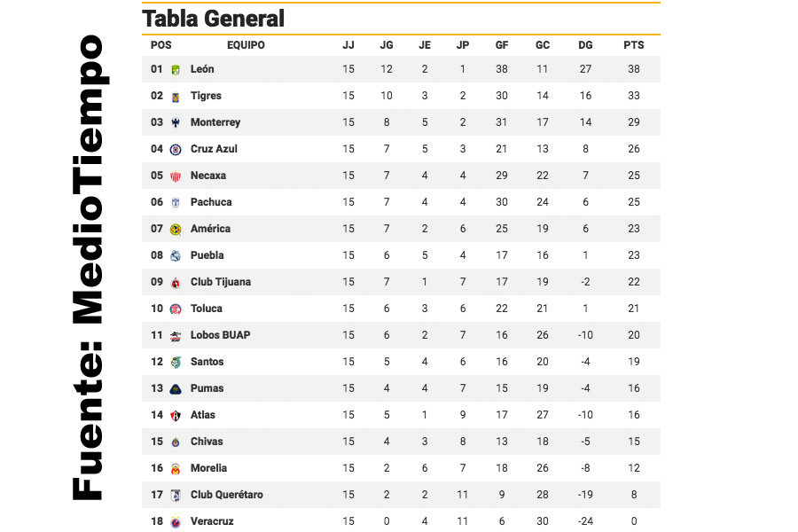Open the Club Querétaro team name
Image resolution: width=798 pixels, height=532 pixels.
pyautogui.click(x=227, y=495)
